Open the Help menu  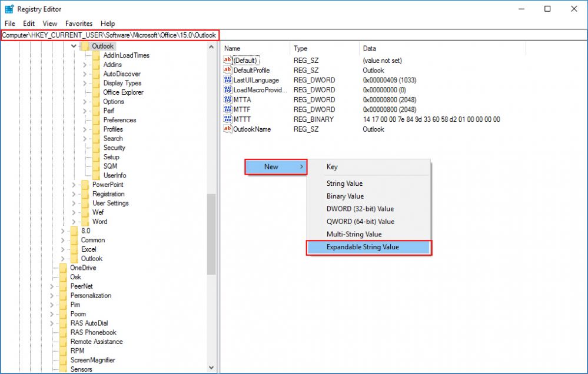pyautogui.click(x=108, y=24)
